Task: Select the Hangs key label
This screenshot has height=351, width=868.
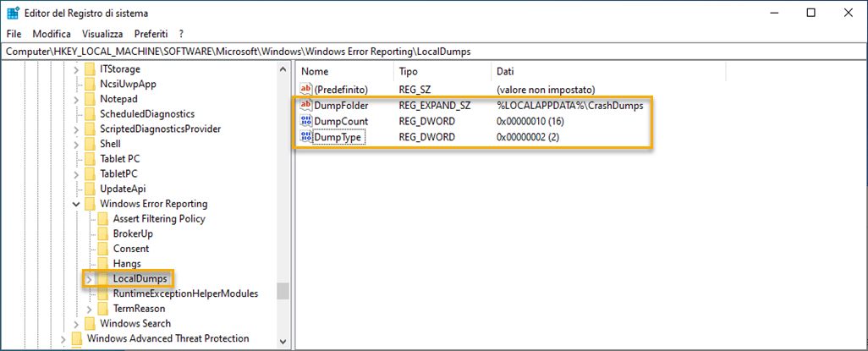Action: coord(127,264)
